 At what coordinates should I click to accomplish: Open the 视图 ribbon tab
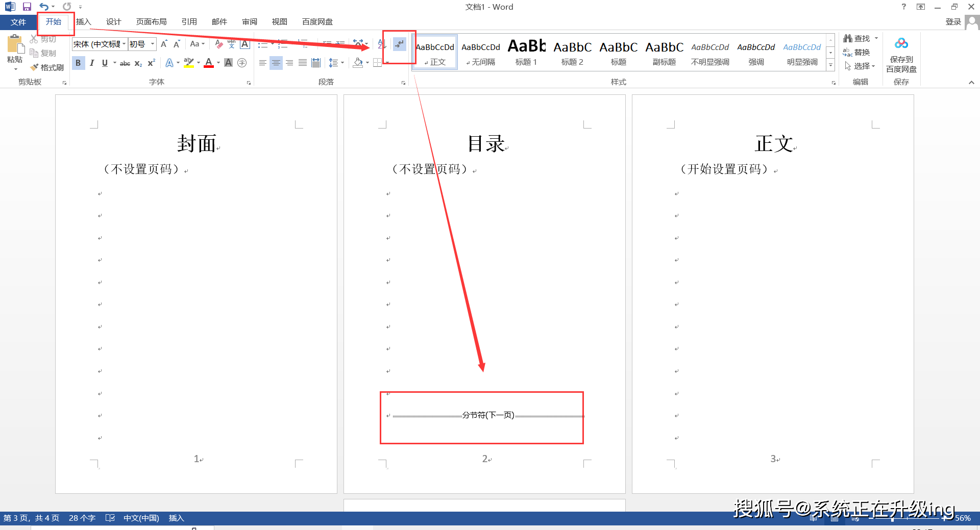[x=280, y=21]
